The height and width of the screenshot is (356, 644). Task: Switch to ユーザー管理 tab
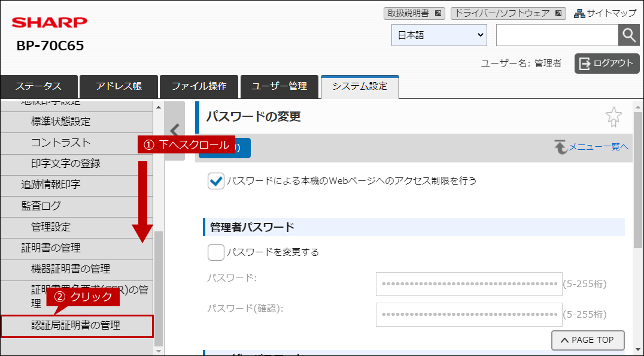(x=280, y=87)
